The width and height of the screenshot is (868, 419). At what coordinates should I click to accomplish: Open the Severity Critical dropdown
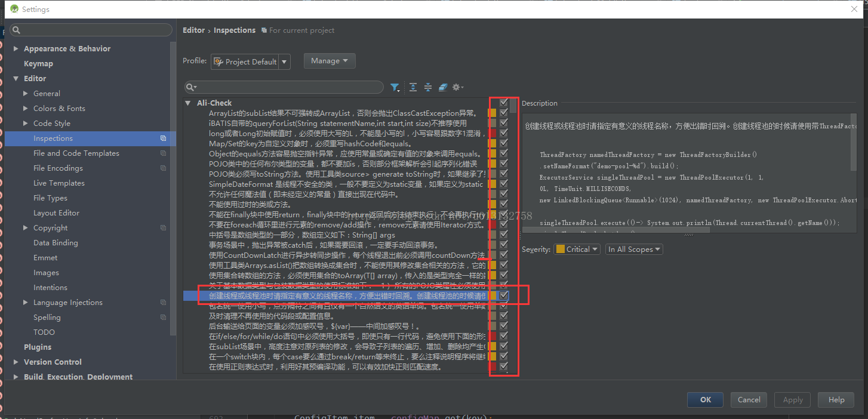[x=577, y=249]
